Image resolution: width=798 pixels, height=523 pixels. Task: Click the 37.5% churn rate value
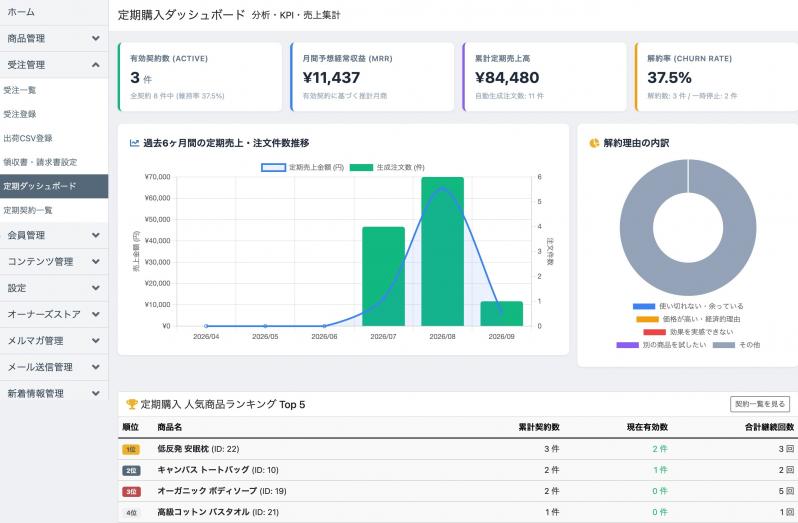pyautogui.click(x=669, y=77)
